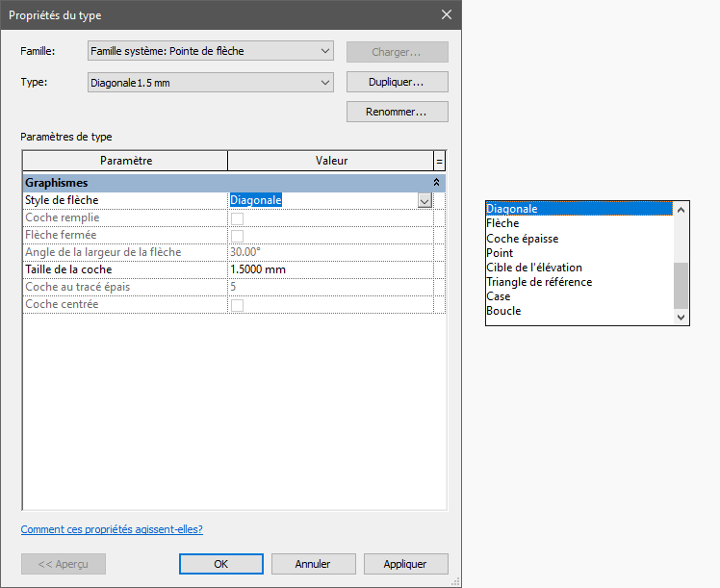Toggle the Flèche fermée checkbox

pyautogui.click(x=237, y=235)
